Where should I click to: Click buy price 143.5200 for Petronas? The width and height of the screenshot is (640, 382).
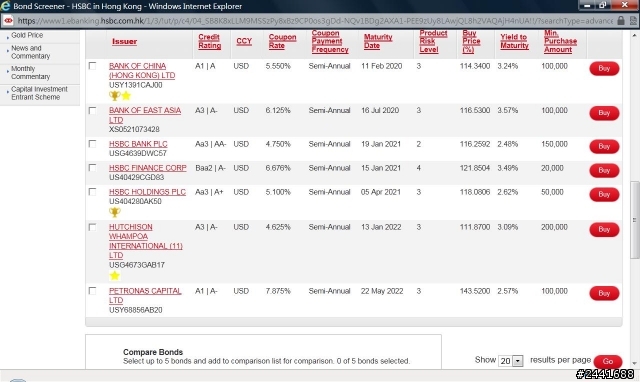pyautogui.click(x=475, y=291)
